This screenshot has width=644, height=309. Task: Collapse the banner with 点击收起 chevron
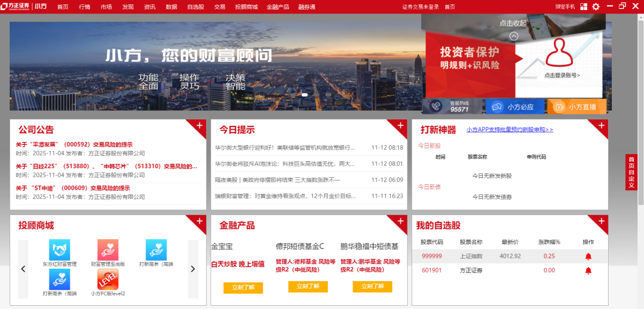click(514, 36)
